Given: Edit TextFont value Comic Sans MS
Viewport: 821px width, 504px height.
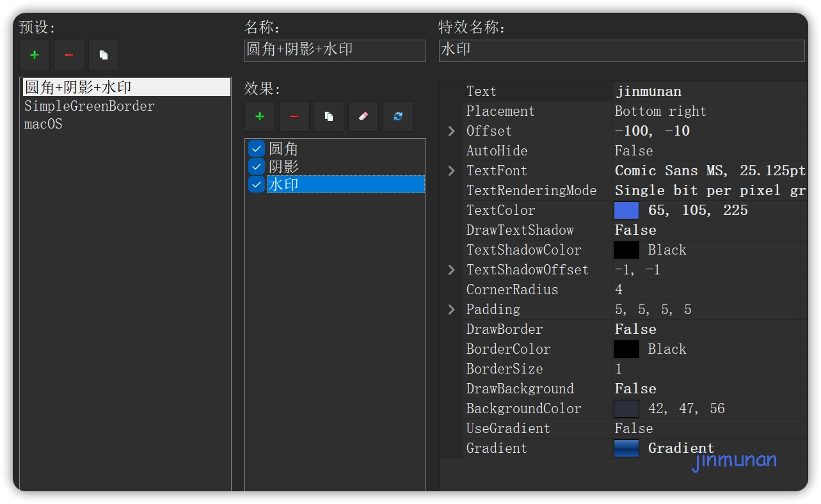Looking at the screenshot, I should point(710,171).
